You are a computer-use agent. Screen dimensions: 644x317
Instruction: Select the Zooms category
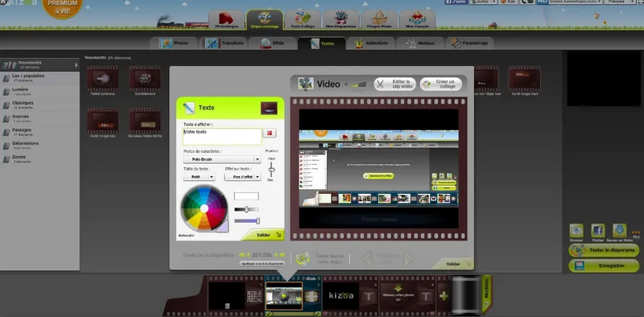(39, 159)
